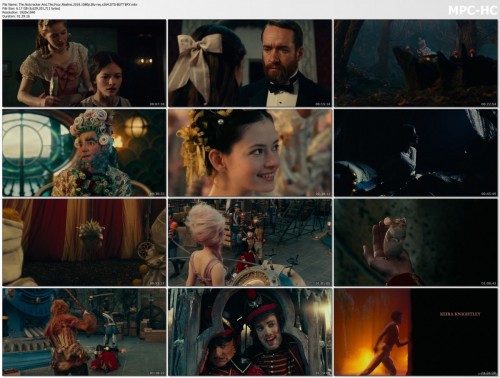Viewport: 500px width, 378px height.
Task: Open thumbnail with red and yellow curtains
Action: (x=84, y=242)
